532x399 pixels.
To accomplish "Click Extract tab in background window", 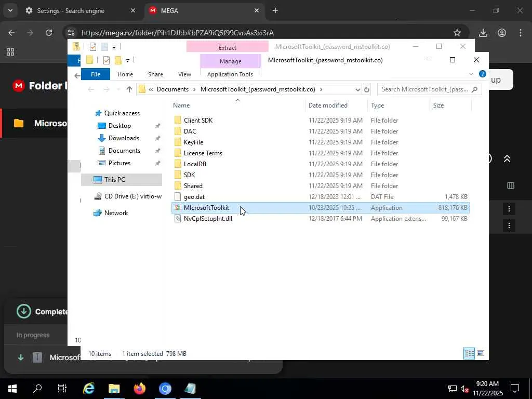I will pyautogui.click(x=227, y=47).
